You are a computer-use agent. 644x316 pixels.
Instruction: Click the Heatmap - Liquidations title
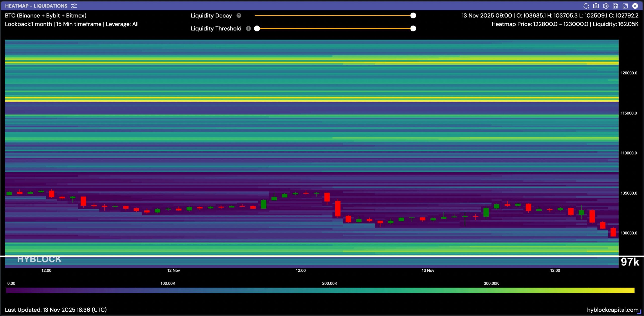pyautogui.click(x=36, y=6)
